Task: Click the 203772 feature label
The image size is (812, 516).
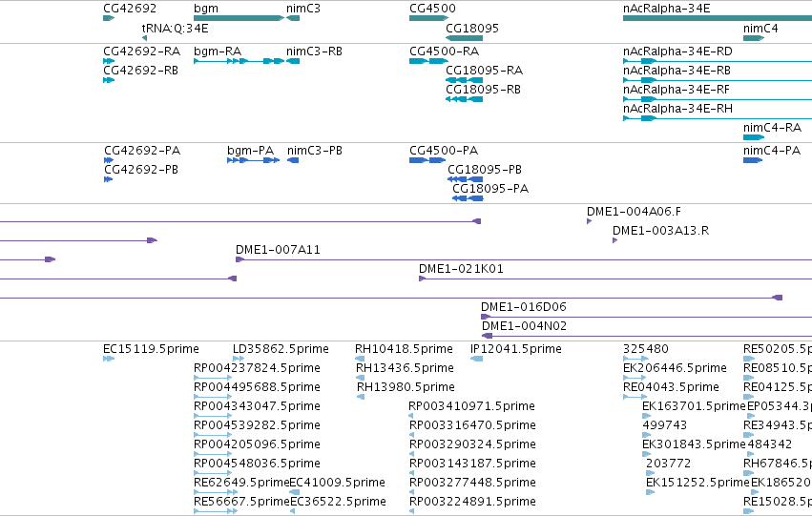Action: tap(668, 464)
